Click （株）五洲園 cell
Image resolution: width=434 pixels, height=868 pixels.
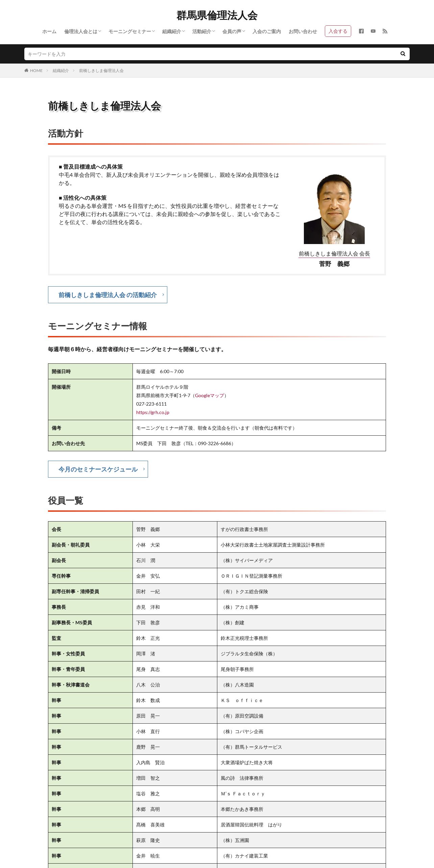pyautogui.click(x=302, y=840)
